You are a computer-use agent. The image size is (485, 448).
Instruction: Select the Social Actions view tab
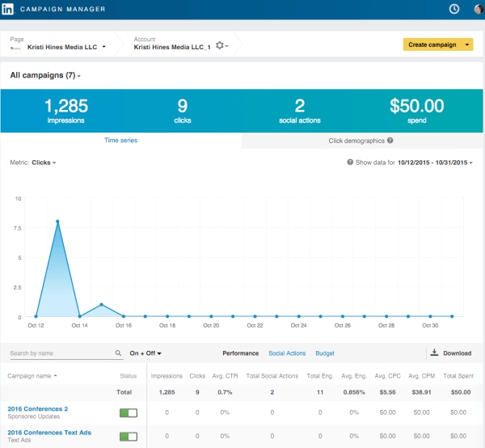[287, 353]
